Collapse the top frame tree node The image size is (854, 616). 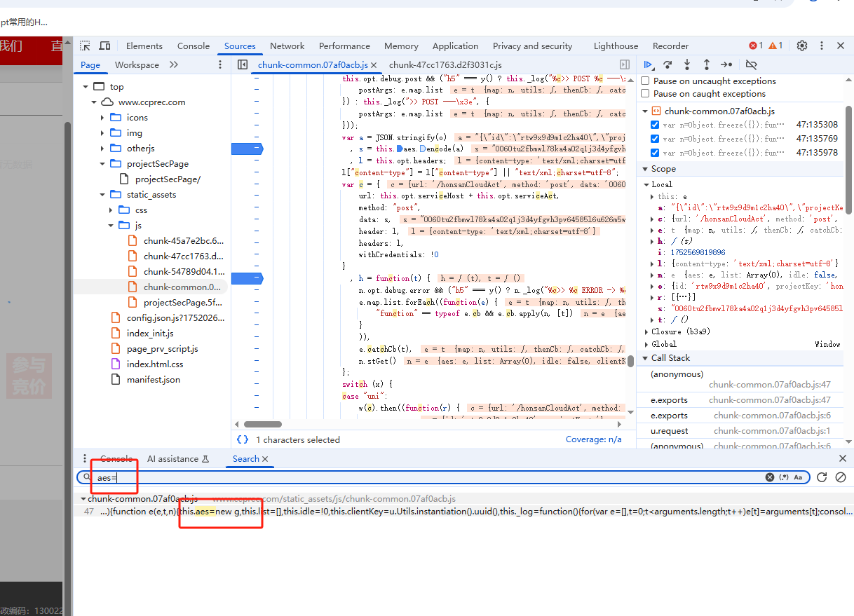[x=86, y=87]
